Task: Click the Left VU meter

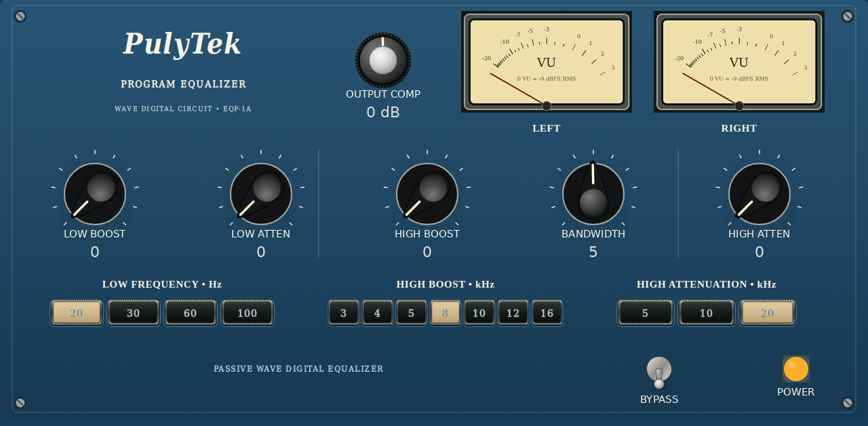Action: tap(547, 62)
